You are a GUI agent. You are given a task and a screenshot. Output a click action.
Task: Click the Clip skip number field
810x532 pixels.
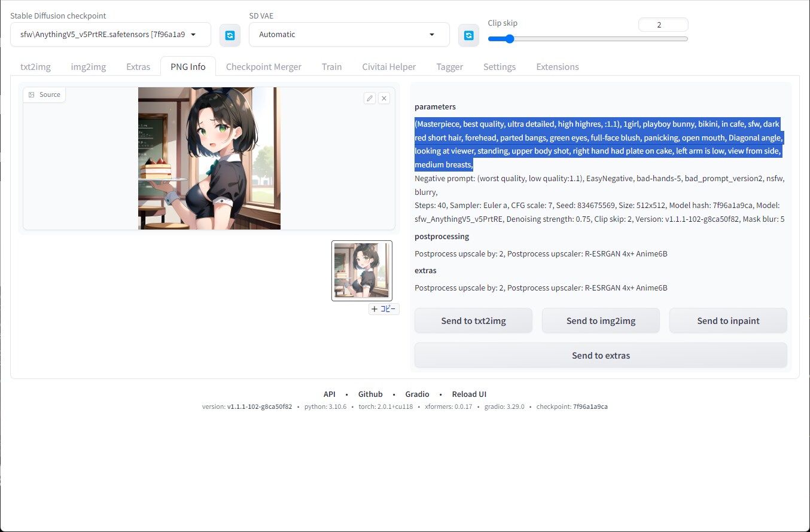(x=663, y=25)
